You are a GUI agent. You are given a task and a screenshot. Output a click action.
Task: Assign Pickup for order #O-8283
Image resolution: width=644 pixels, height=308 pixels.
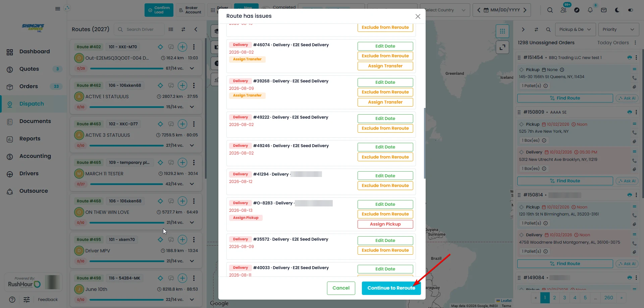point(385,224)
